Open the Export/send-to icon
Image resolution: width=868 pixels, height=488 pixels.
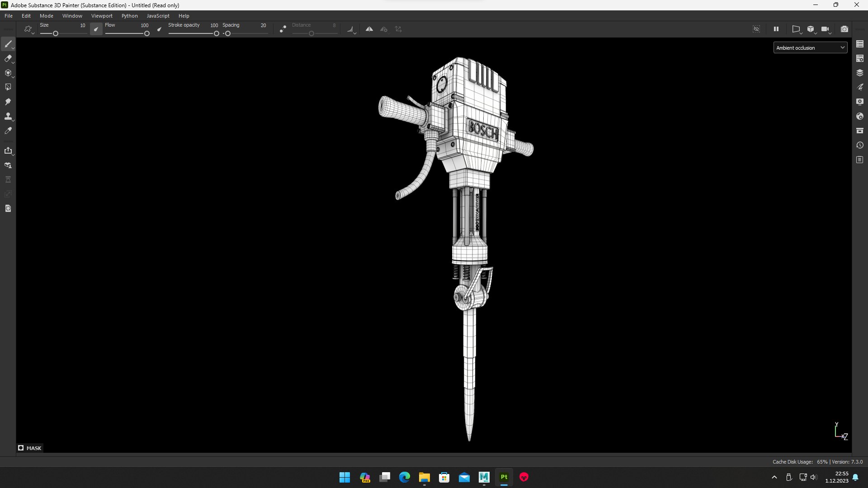click(x=8, y=150)
